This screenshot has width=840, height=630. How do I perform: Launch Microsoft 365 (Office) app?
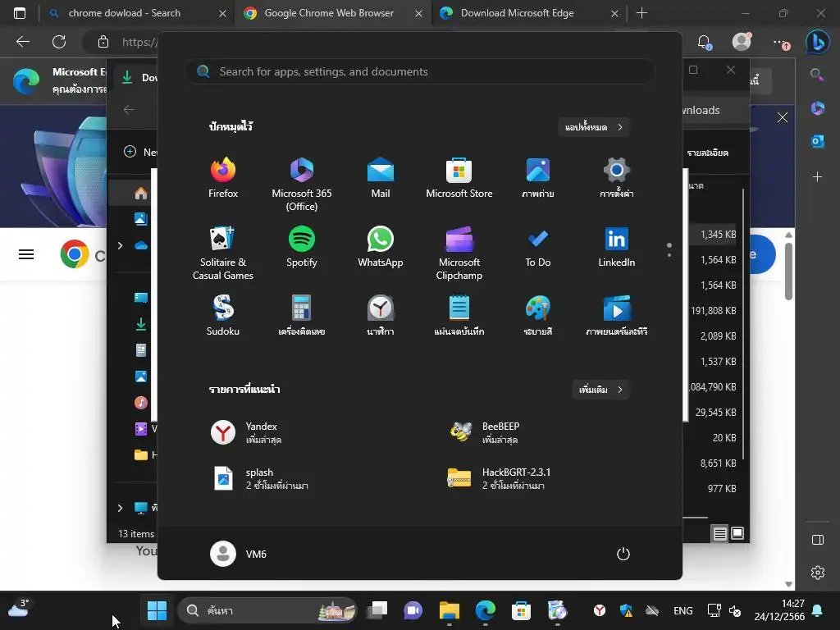coord(302,185)
